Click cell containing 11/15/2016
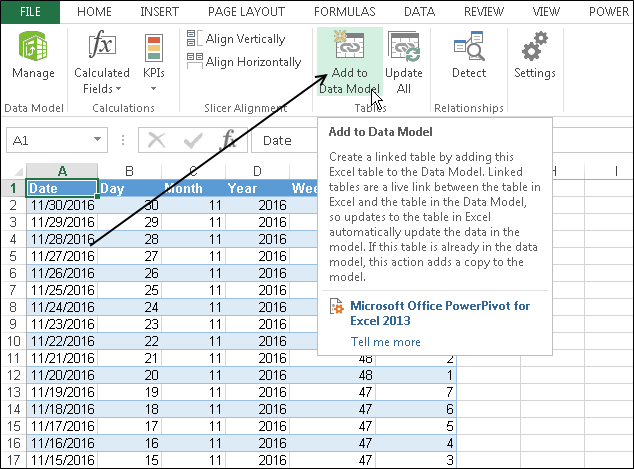634x469 pixels. [62, 460]
